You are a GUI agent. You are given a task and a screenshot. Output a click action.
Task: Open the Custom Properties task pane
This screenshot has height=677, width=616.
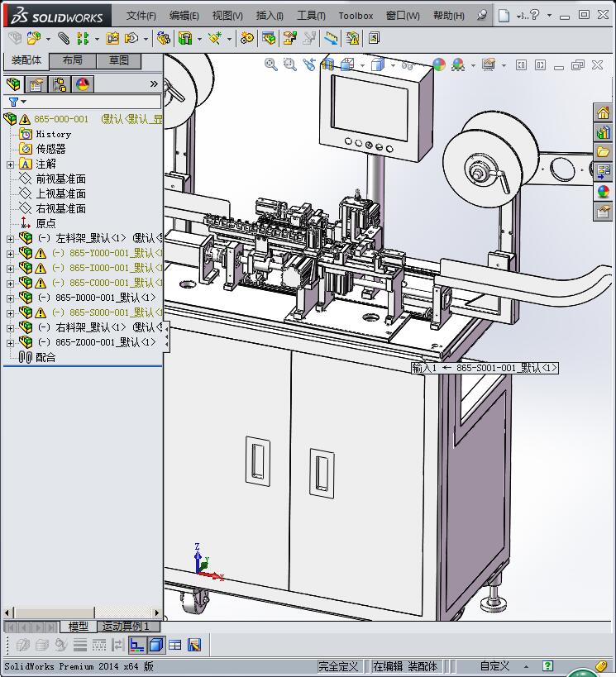click(x=603, y=212)
